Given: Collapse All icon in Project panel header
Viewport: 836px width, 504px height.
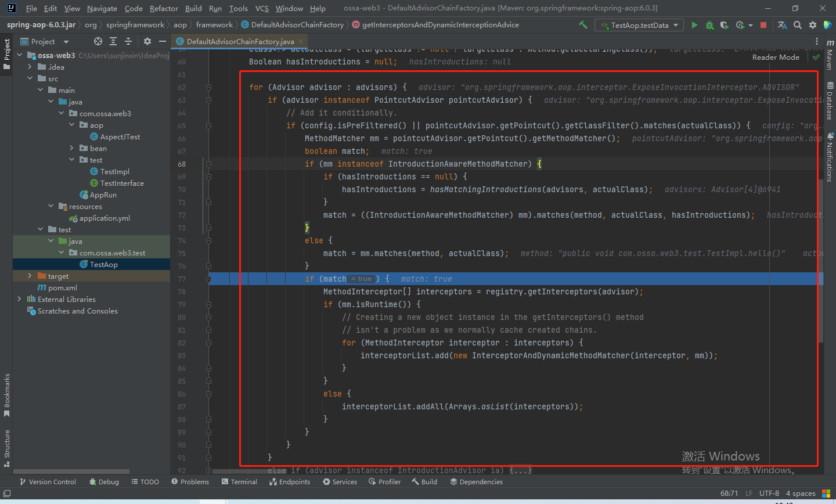Looking at the screenshot, I should [128, 41].
